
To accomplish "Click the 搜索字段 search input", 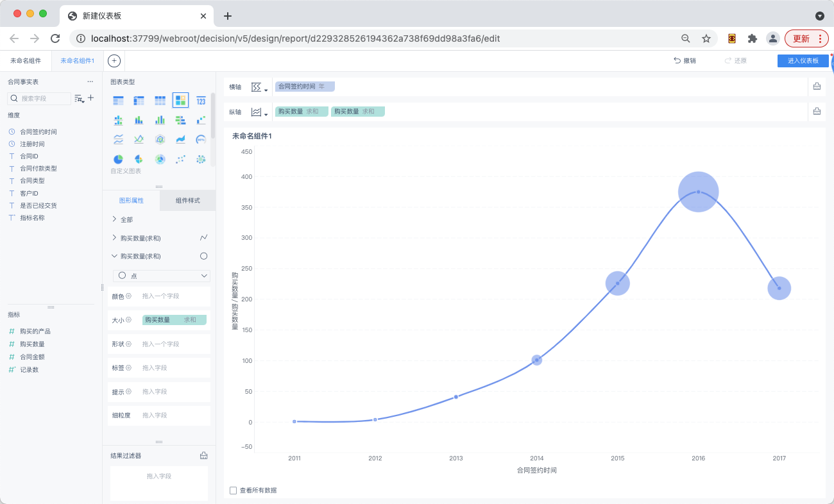I will (x=40, y=99).
